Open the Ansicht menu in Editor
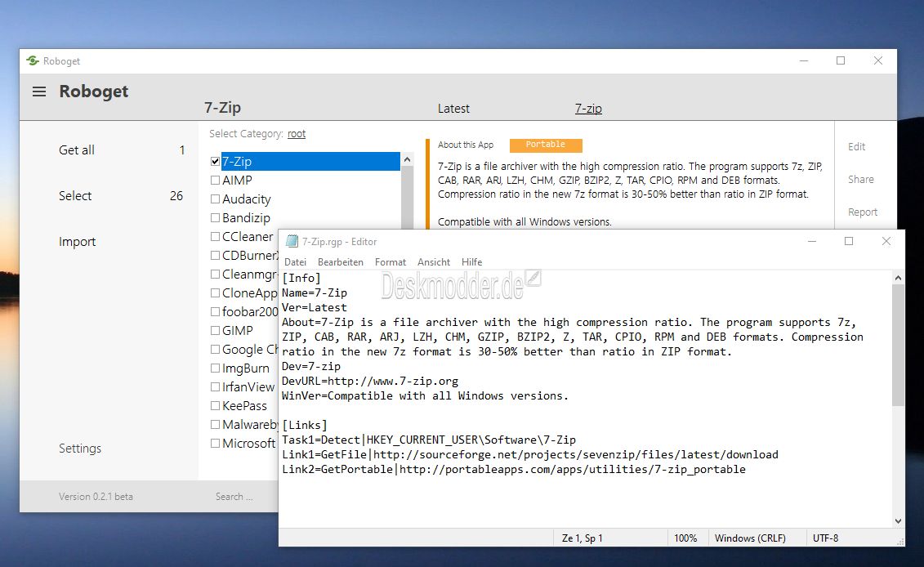Screen dimensions: 924x567 [x=434, y=262]
